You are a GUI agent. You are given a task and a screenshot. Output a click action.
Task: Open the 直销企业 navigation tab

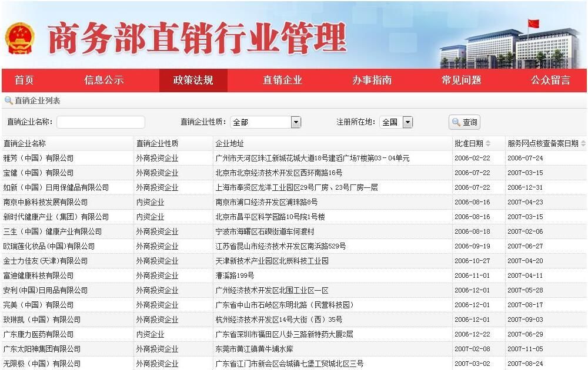tap(282, 80)
